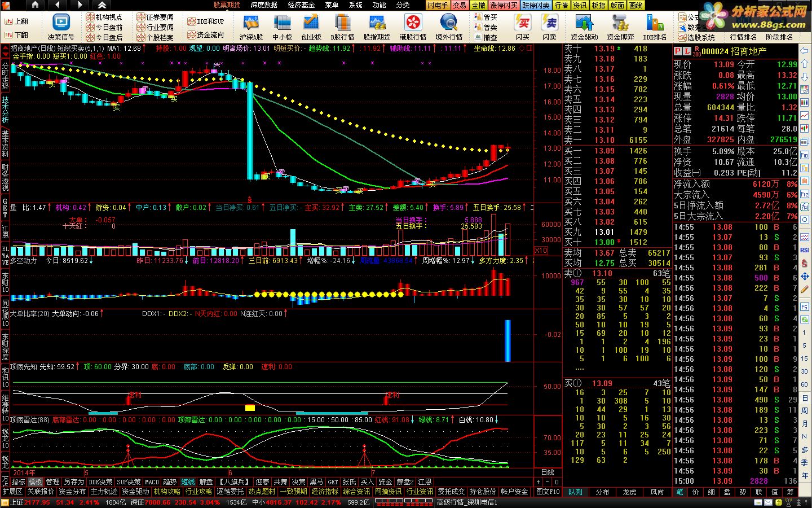Screen dimensions: 812x508
Task: Click the yellow 闪电手 button
Action: coord(438,5)
